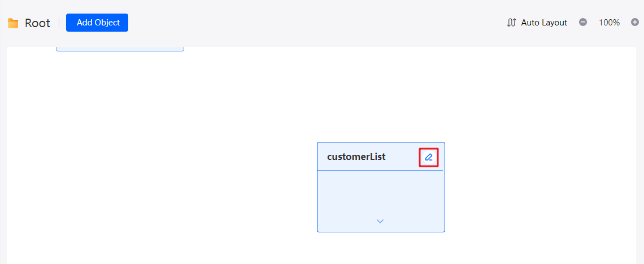
Task: Select the partially visible object card at top
Action: (120, 49)
